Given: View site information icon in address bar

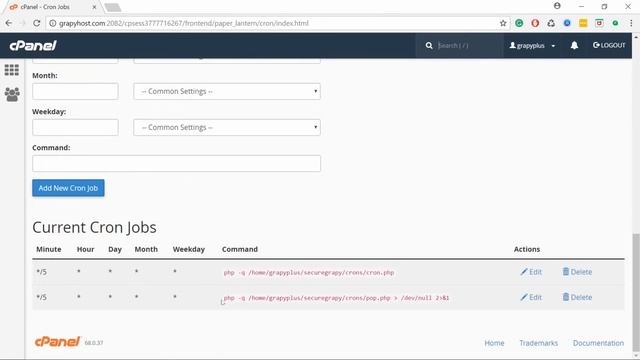Looking at the screenshot, I should (x=52, y=23).
